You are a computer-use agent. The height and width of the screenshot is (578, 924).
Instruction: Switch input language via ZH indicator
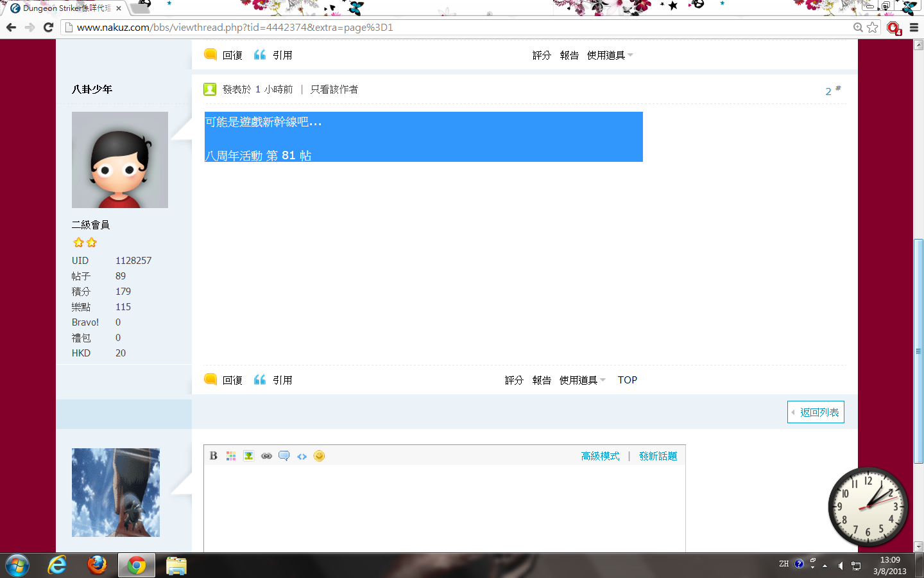point(784,564)
